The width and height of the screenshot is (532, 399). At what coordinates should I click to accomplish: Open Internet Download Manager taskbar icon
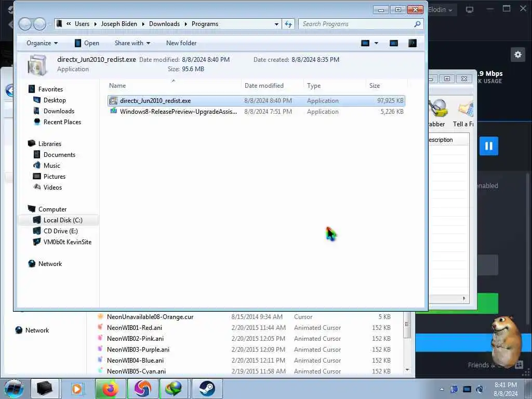[174, 389]
